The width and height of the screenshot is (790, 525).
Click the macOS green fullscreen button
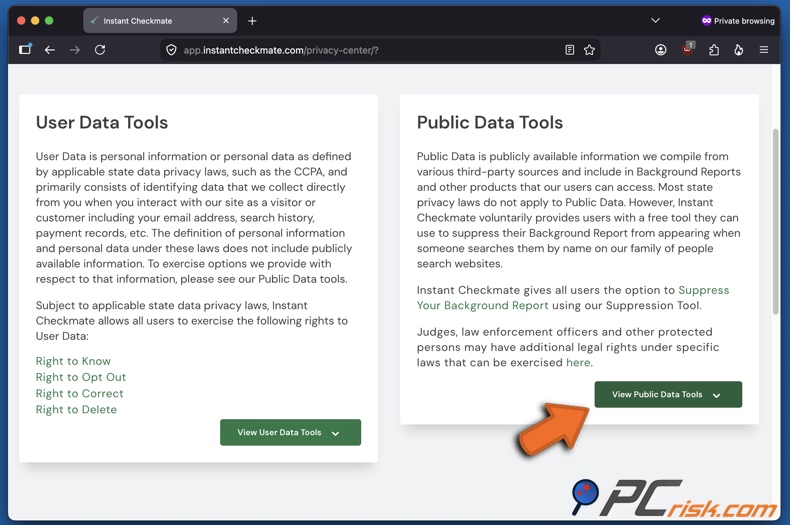click(49, 21)
